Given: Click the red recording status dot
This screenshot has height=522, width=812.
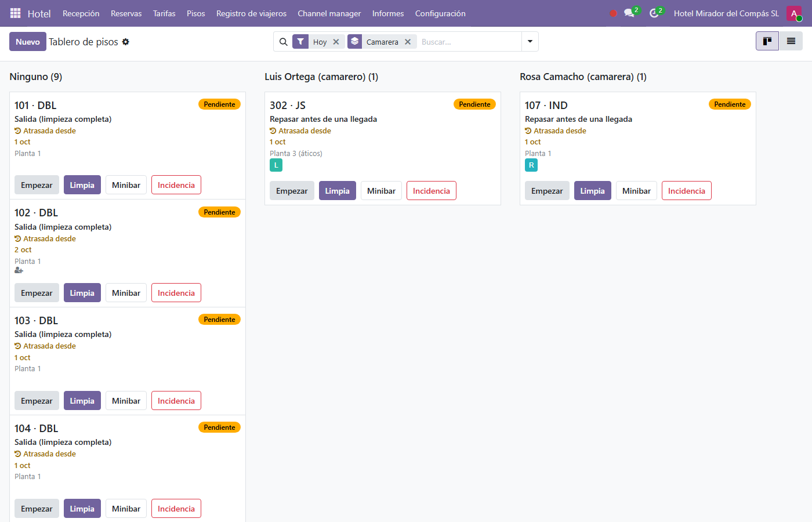Looking at the screenshot, I should pyautogui.click(x=613, y=13).
